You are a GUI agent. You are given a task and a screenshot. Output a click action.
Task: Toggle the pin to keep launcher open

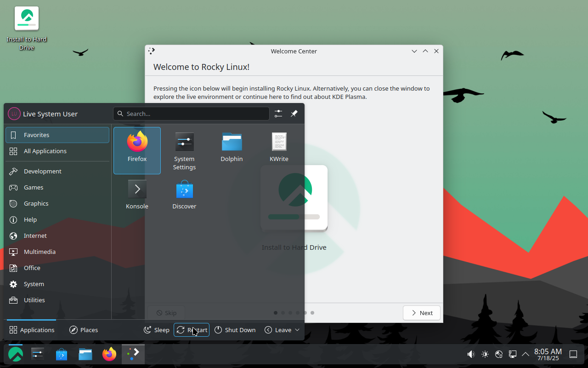point(294,114)
